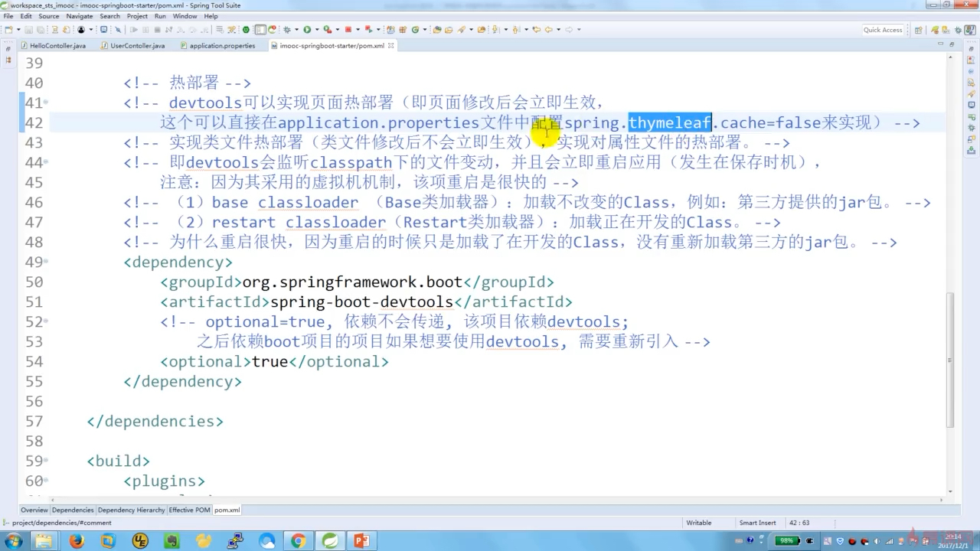Open Chrome from the Windows taskbar

298,541
